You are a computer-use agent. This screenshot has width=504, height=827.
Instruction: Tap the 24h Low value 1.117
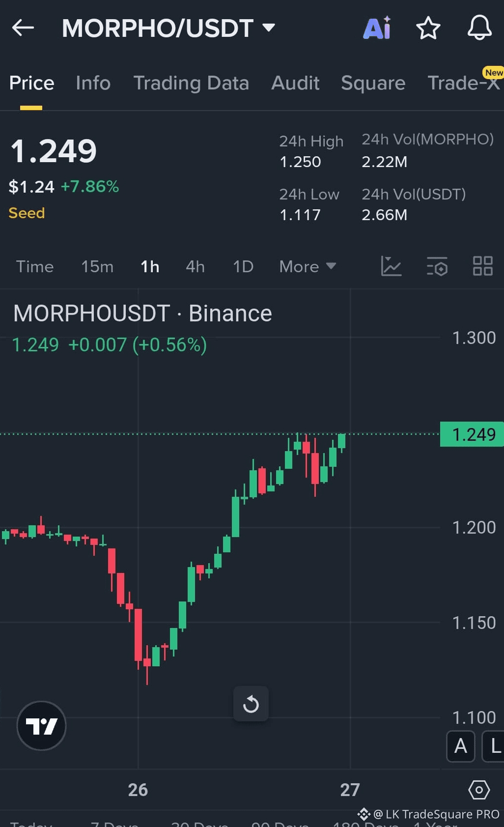(x=300, y=215)
